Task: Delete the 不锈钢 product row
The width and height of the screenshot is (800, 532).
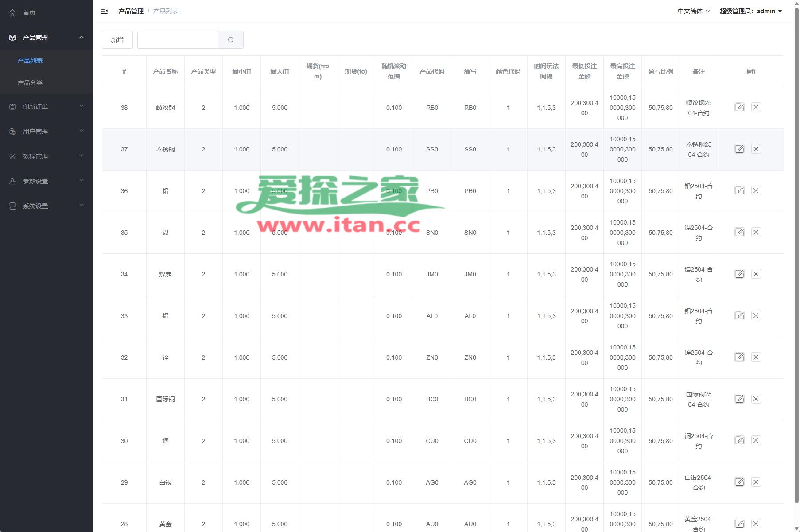Action: (756, 149)
